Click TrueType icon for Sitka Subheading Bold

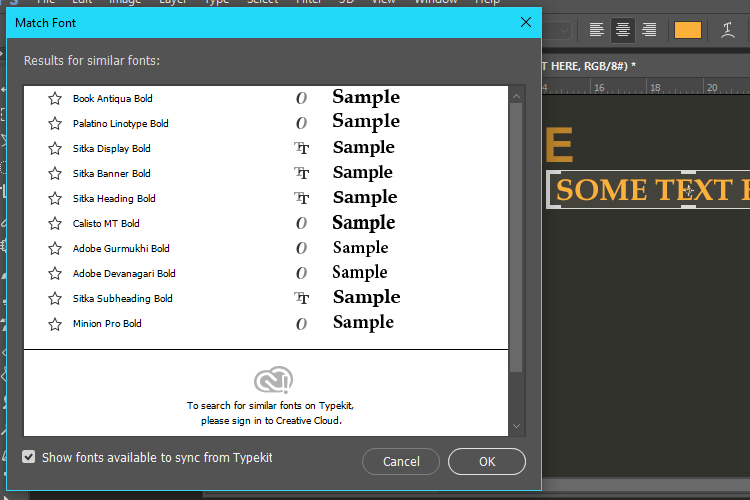(x=301, y=298)
